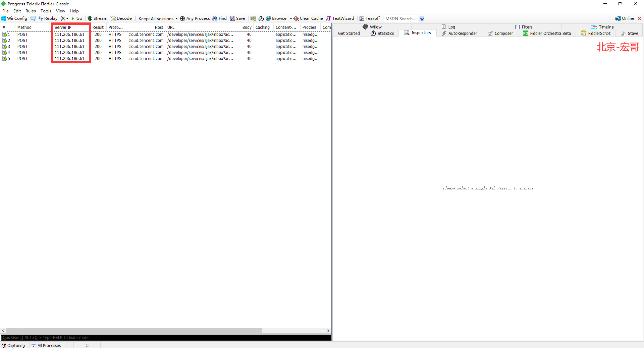Click the Replay button

pyautogui.click(x=47, y=18)
